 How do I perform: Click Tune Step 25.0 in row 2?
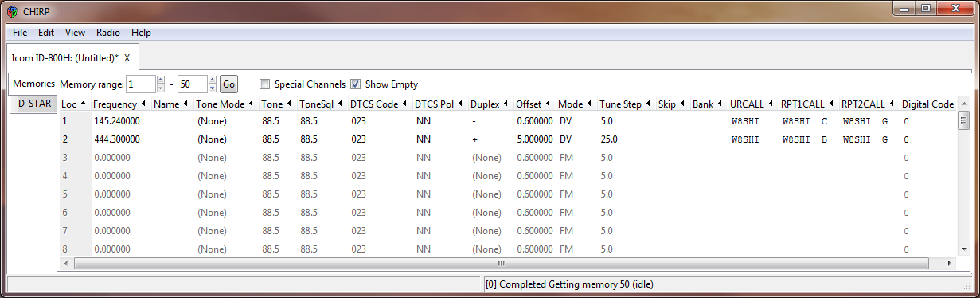609,139
